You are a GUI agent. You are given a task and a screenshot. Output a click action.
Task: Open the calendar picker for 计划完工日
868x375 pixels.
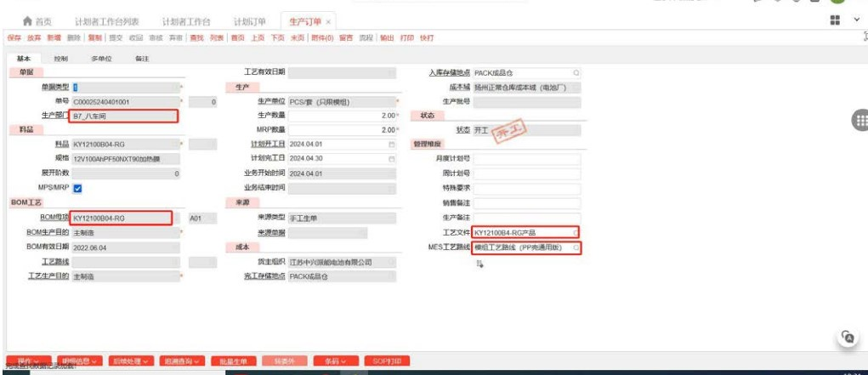tap(392, 159)
